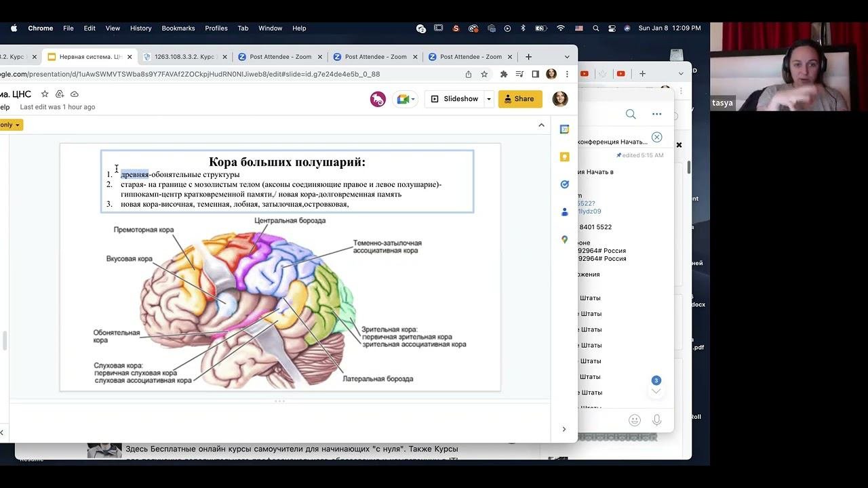Click the Move to Drive folder icon
This screenshot has height=488, width=868.
[x=60, y=94]
